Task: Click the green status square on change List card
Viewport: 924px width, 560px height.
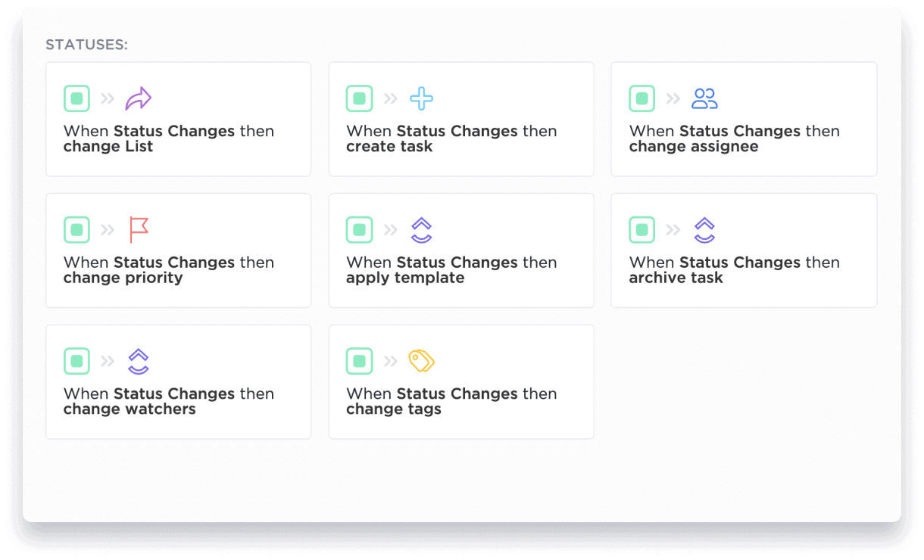Action: (x=76, y=98)
